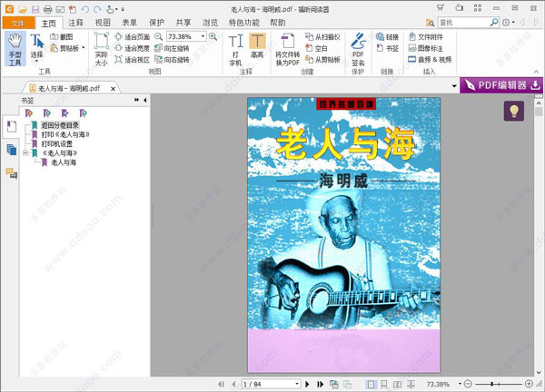Open the page number dropdown in status bar

297,384
